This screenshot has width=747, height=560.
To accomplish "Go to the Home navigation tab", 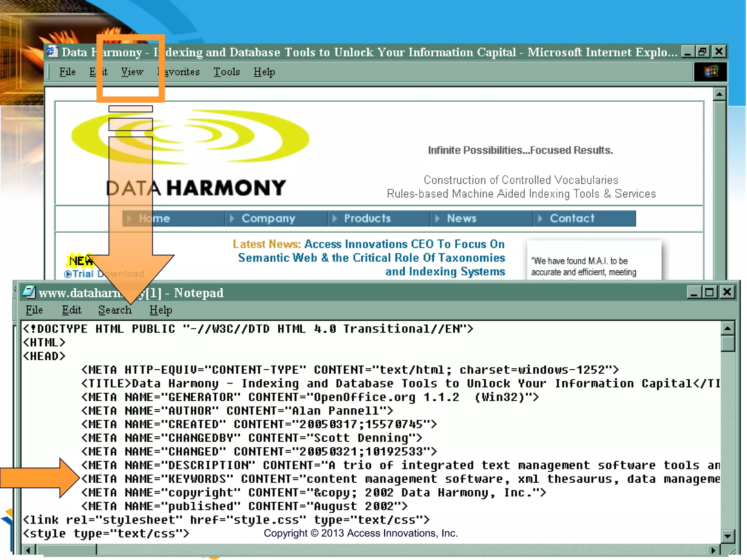I will (x=173, y=218).
